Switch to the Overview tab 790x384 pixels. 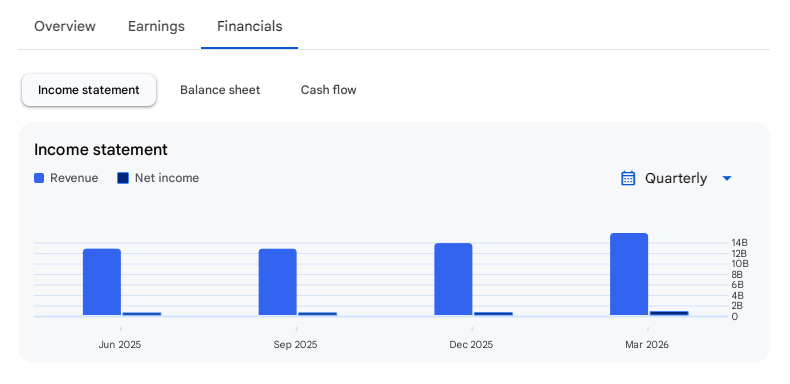tap(64, 26)
